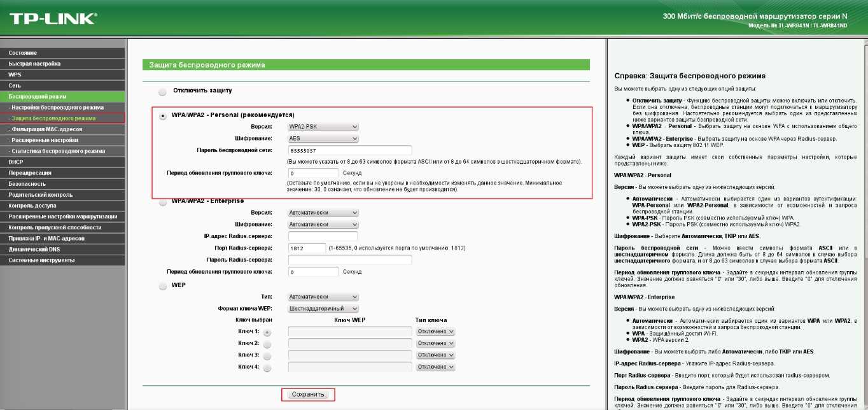Viewport: 868px width, 410px height.
Task: Go to 'Быстрая настройка' in the sidebar
Action: [34, 64]
